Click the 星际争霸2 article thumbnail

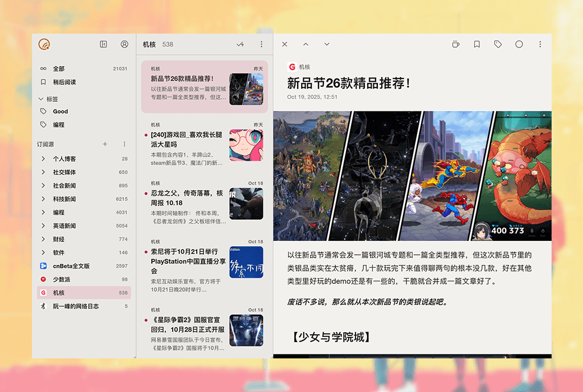coord(246,330)
